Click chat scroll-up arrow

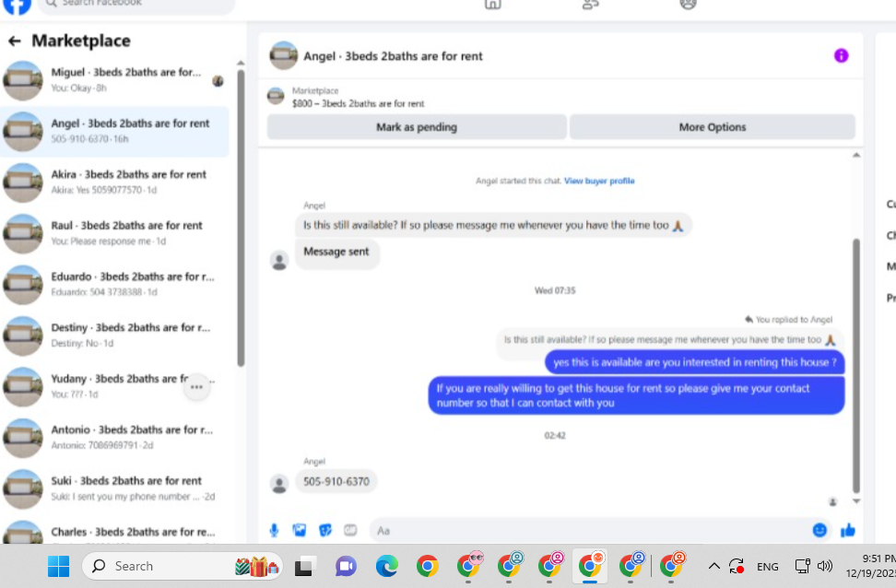click(x=856, y=155)
